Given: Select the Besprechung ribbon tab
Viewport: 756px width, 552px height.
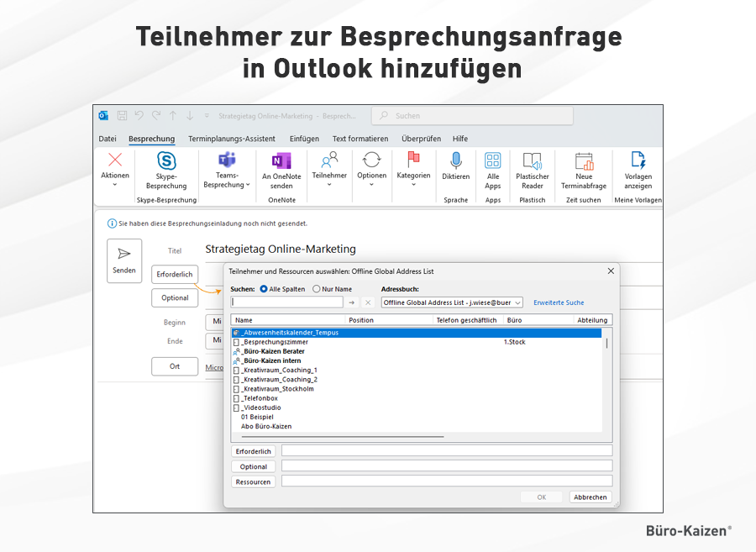Looking at the screenshot, I should point(151,139).
